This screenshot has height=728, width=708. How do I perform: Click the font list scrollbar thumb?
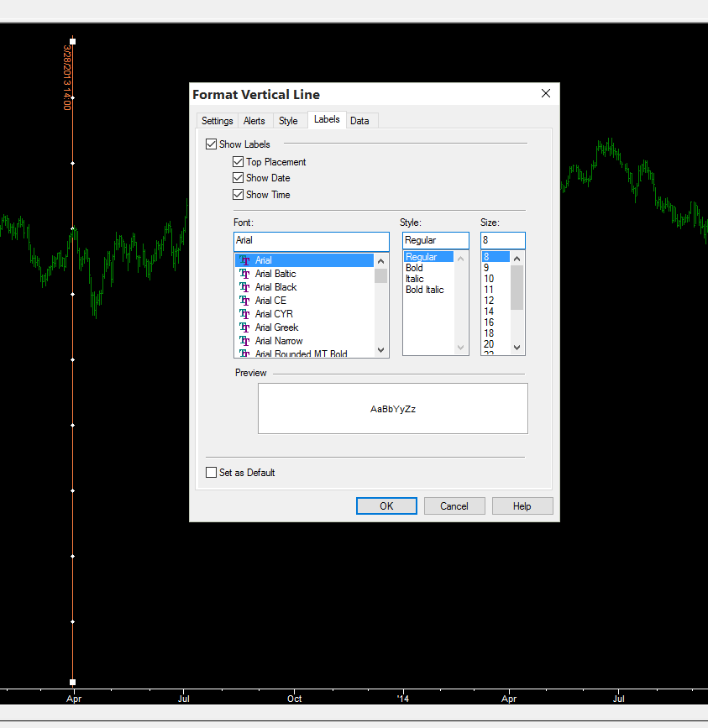[381, 275]
